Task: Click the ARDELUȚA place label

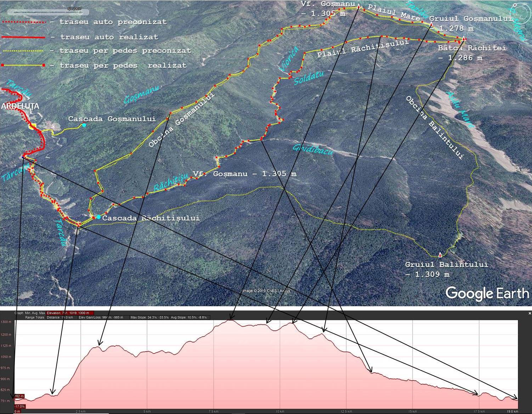Action: point(20,106)
